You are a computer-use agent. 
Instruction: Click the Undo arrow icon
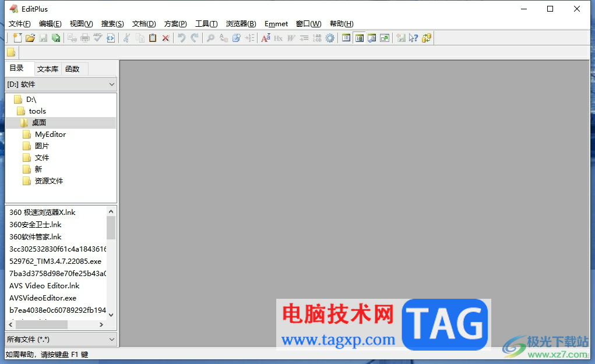(182, 38)
